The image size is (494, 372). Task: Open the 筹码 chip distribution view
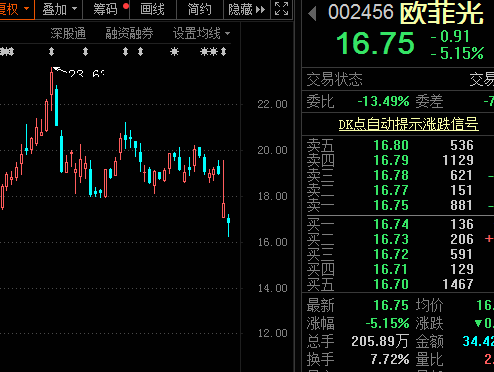[105, 9]
